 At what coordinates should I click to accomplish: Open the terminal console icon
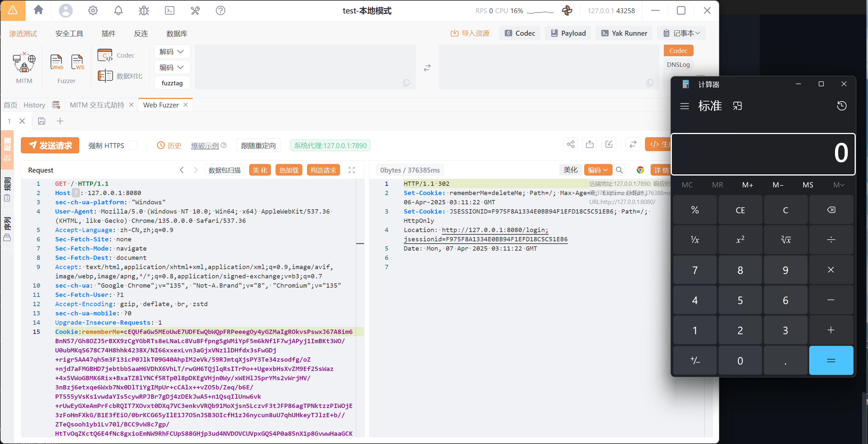click(x=170, y=11)
